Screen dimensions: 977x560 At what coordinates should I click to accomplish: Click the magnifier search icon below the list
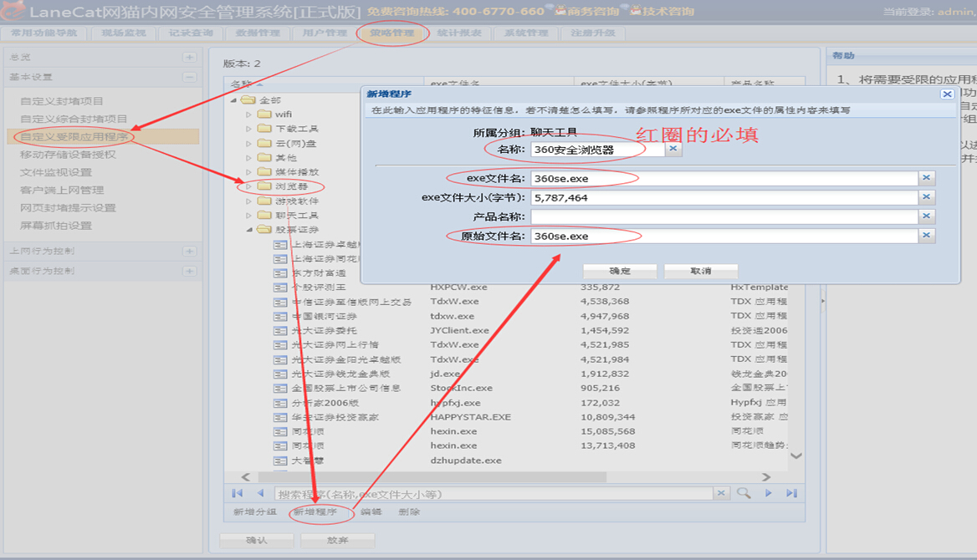tap(743, 494)
